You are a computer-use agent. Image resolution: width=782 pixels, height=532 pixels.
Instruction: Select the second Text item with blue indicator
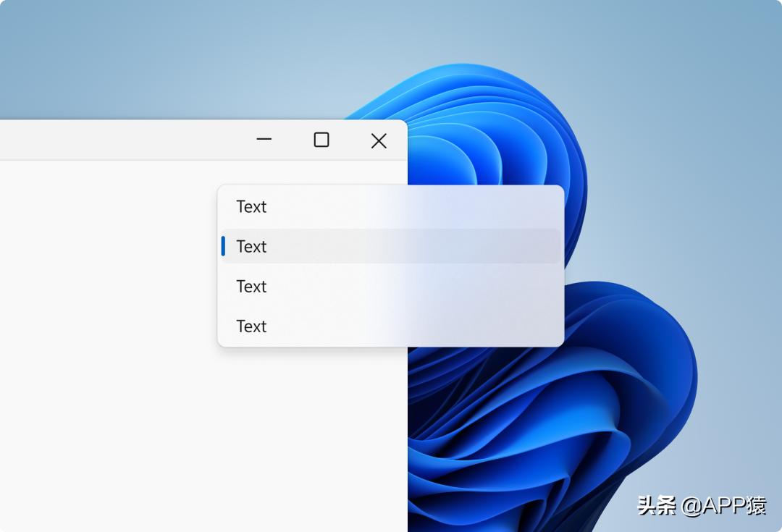[x=251, y=246]
